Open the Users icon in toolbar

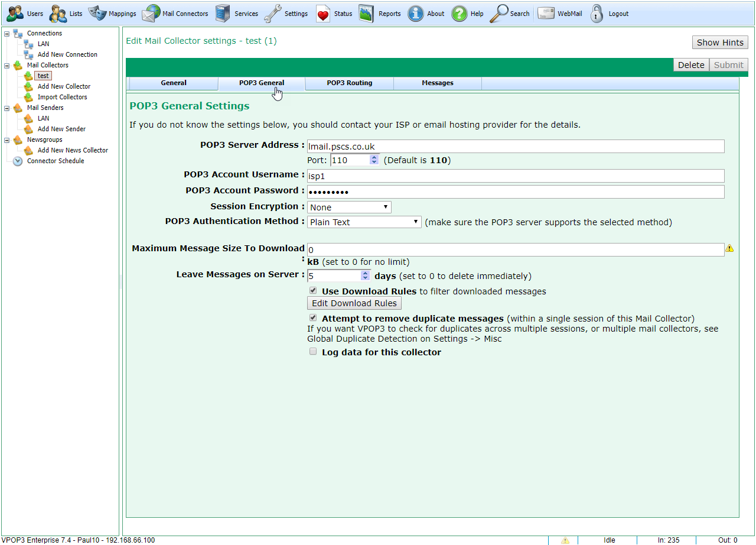(15, 14)
